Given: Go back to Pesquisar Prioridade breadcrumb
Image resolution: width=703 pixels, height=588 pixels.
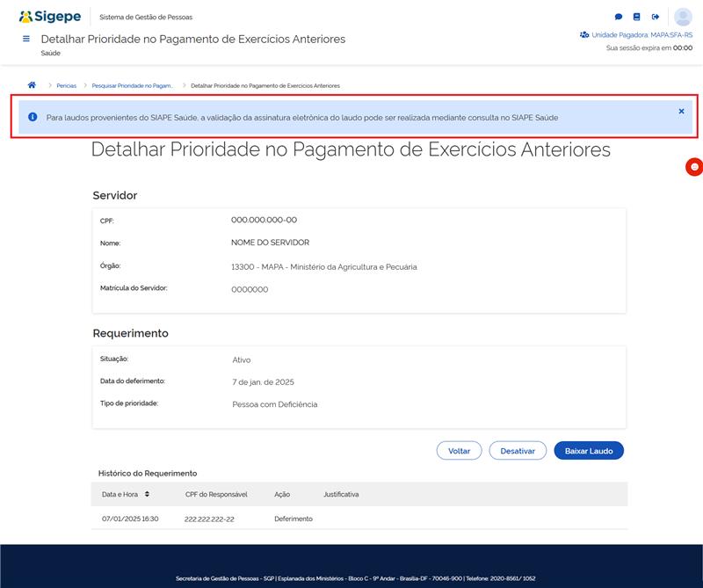Looking at the screenshot, I should tap(133, 86).
